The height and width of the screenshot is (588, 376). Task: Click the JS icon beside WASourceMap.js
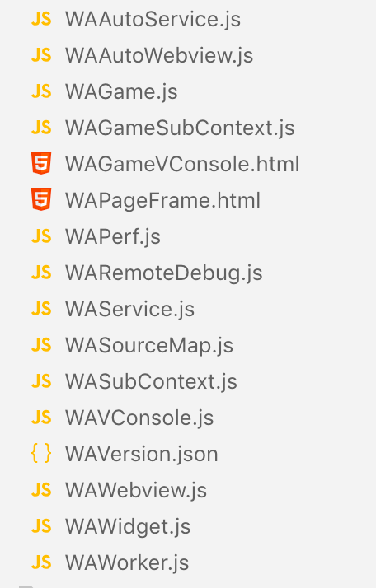click(x=41, y=345)
